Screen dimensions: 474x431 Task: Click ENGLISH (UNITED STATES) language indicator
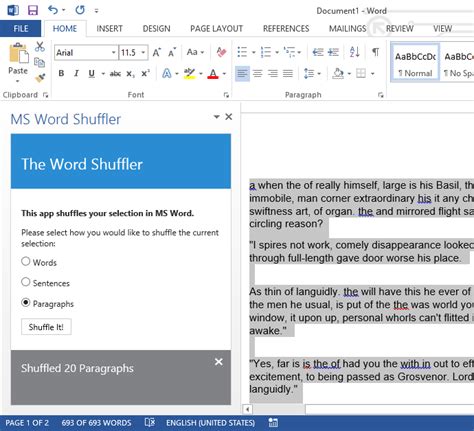pos(210,423)
